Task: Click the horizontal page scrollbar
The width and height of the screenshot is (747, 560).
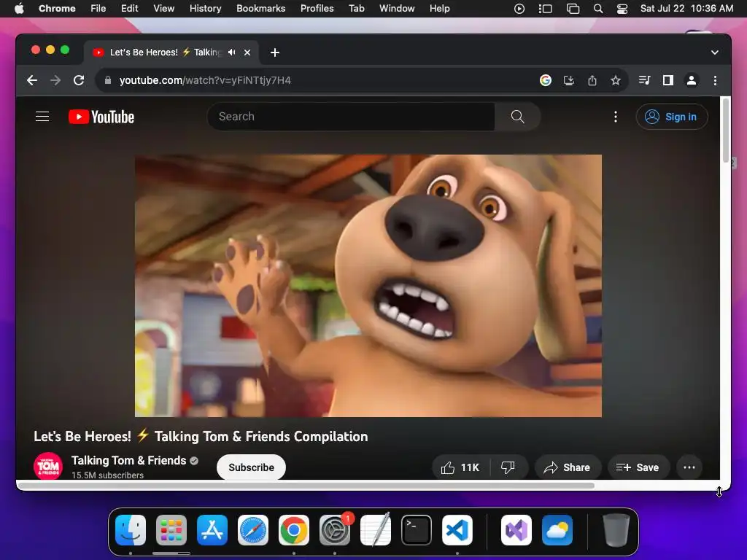Action: click(306, 486)
